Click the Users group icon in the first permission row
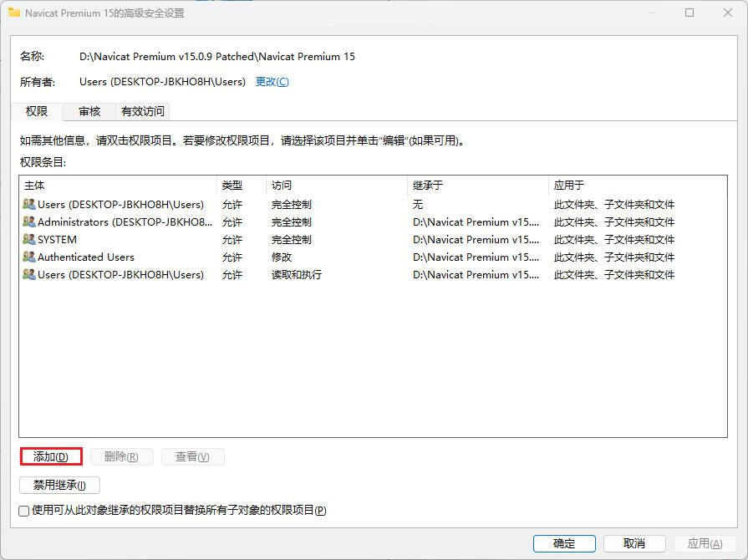The image size is (748, 560). pos(28,204)
